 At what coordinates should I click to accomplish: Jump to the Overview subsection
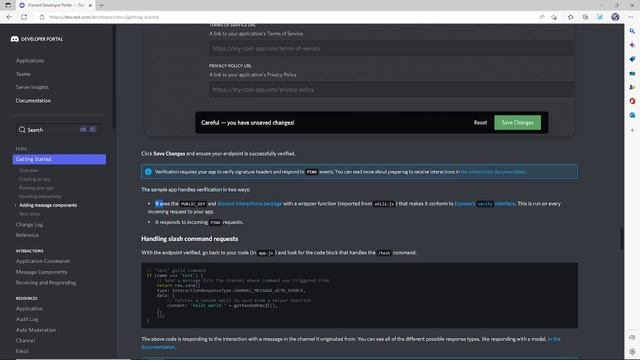coord(29,171)
